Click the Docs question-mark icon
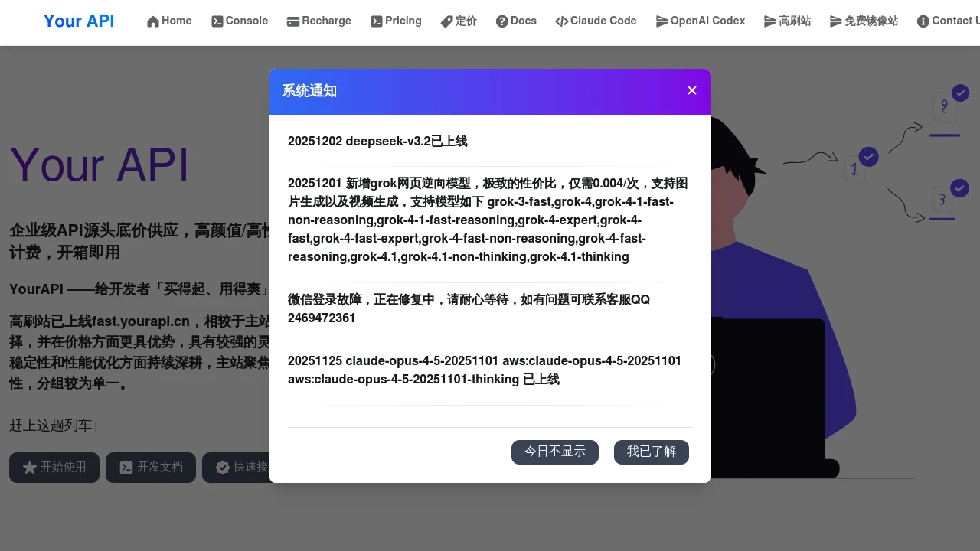The image size is (980, 551). [x=501, y=21]
